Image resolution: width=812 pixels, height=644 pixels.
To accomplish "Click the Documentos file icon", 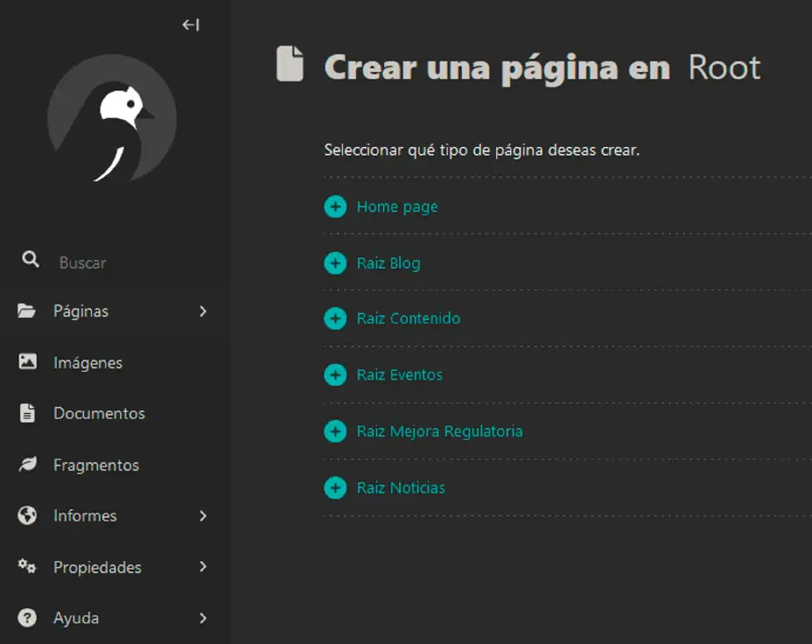I will click(x=27, y=413).
